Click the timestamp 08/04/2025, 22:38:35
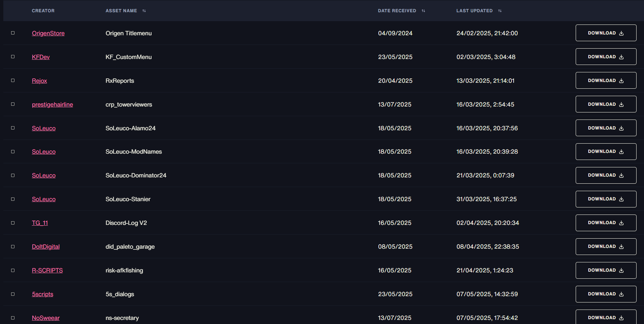 coord(488,247)
